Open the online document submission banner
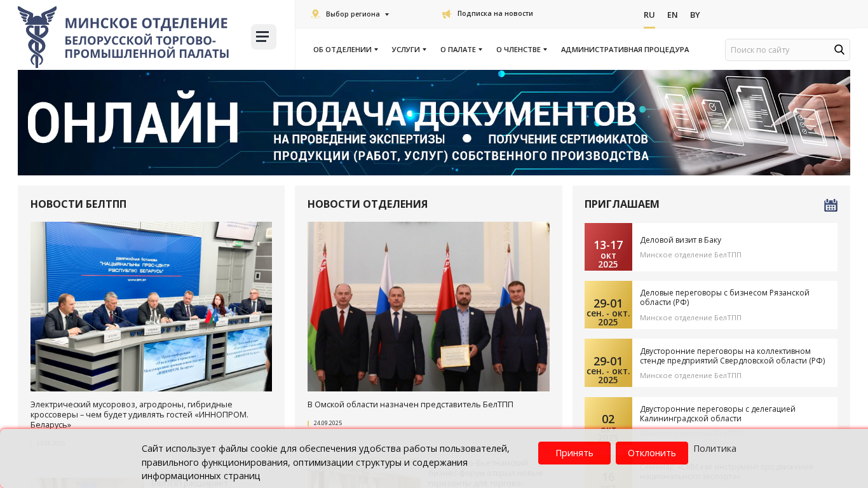 [x=434, y=123]
